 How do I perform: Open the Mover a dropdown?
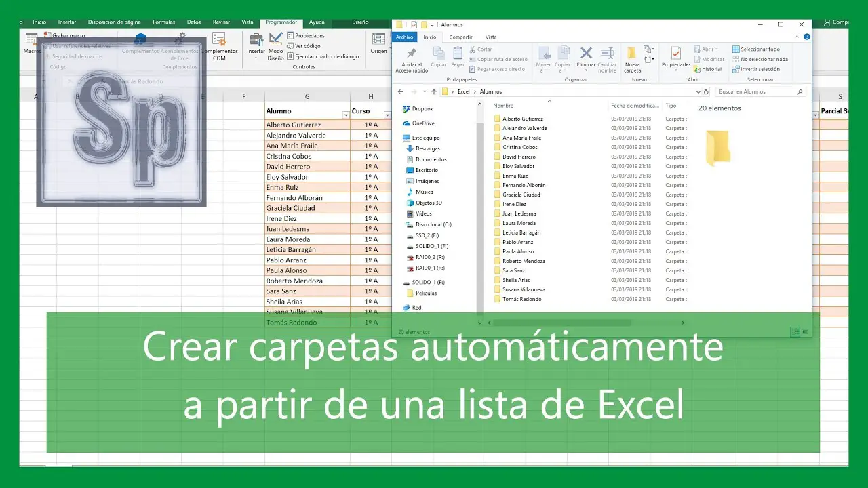(x=542, y=57)
